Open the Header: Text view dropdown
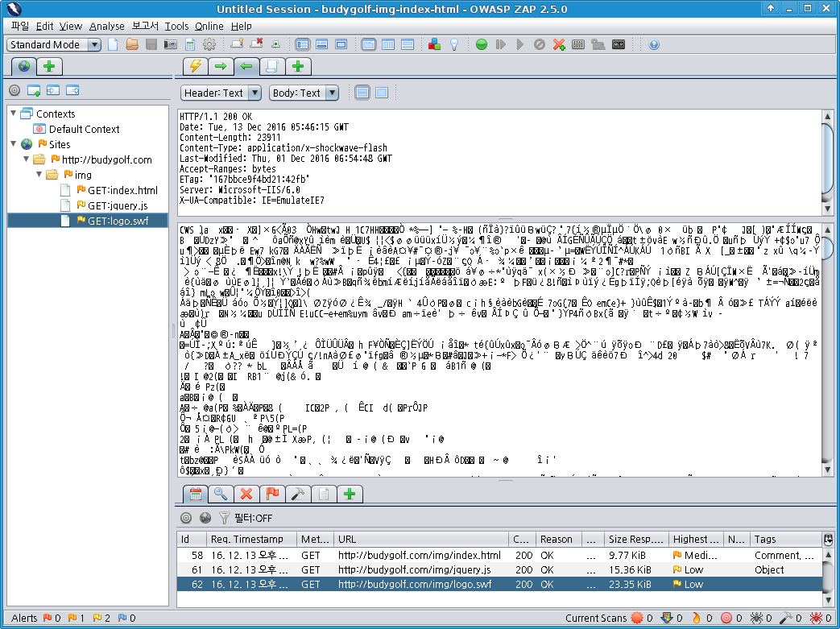This screenshot has width=840, height=629. click(x=221, y=93)
